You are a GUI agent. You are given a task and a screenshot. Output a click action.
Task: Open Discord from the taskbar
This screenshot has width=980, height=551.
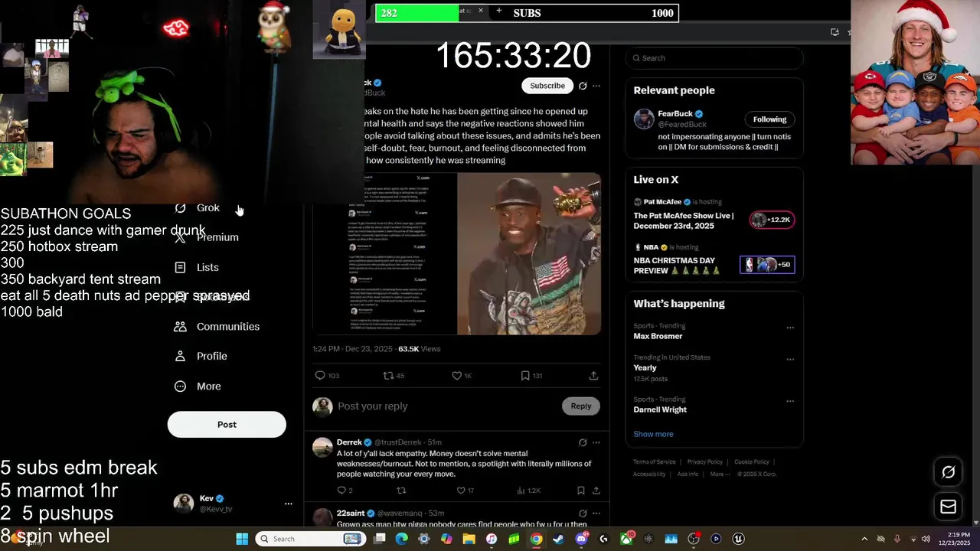(581, 539)
